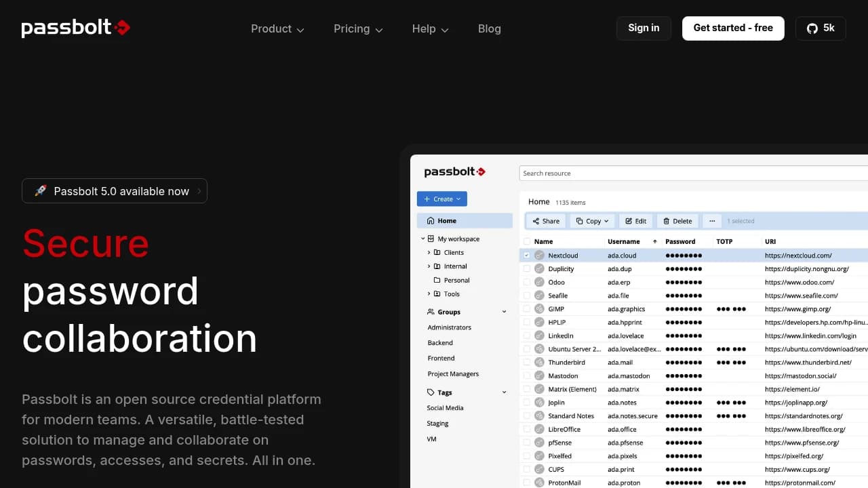The image size is (868, 488).
Task: Click the Share button in the toolbar
Action: 546,221
